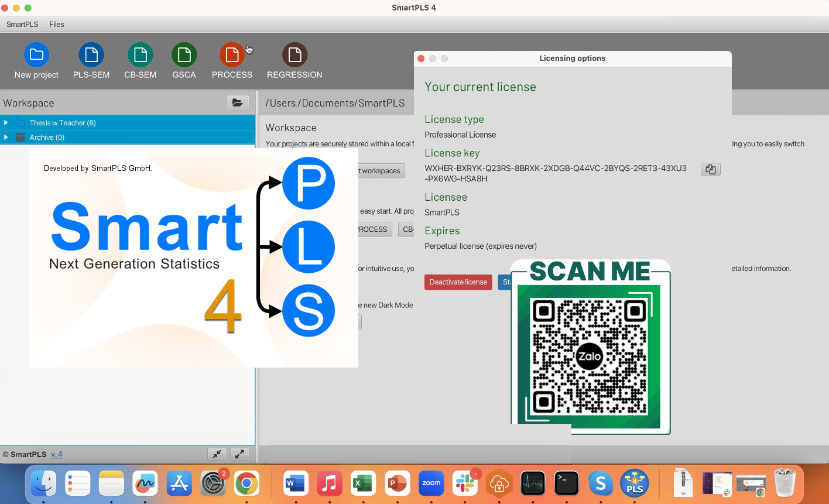Select Thesis w Teacher (8) row
The height and width of the screenshot is (504, 829).
coord(128,123)
